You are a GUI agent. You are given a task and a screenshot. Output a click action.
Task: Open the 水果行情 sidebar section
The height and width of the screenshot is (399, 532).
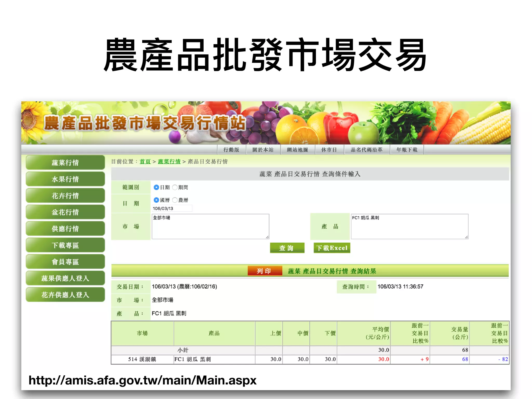pyautogui.click(x=65, y=179)
